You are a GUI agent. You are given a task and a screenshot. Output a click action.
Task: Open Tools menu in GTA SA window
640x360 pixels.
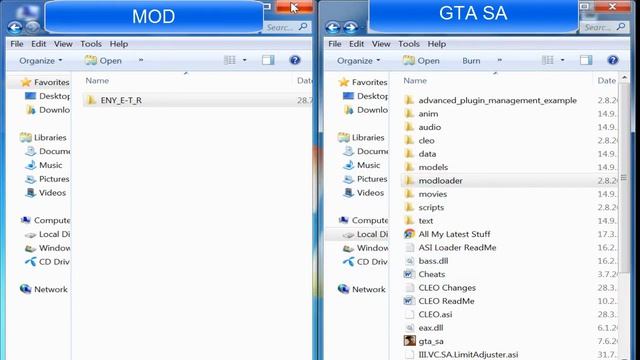(x=409, y=44)
